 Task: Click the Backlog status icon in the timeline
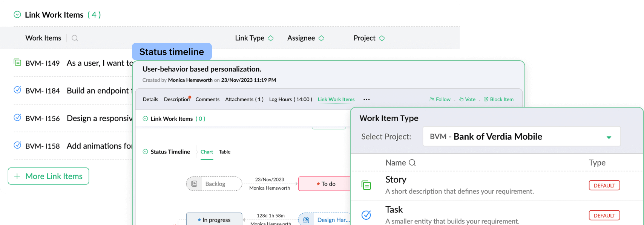(x=194, y=184)
